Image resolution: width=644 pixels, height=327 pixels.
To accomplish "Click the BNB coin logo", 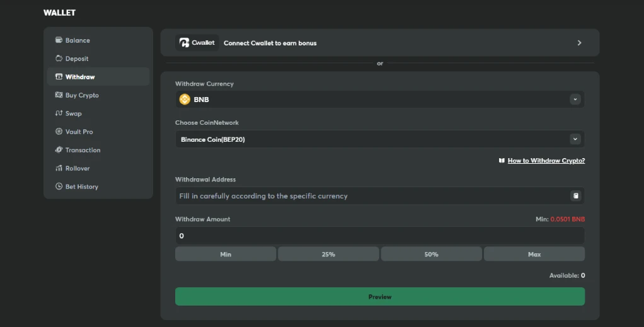I will click(x=185, y=100).
